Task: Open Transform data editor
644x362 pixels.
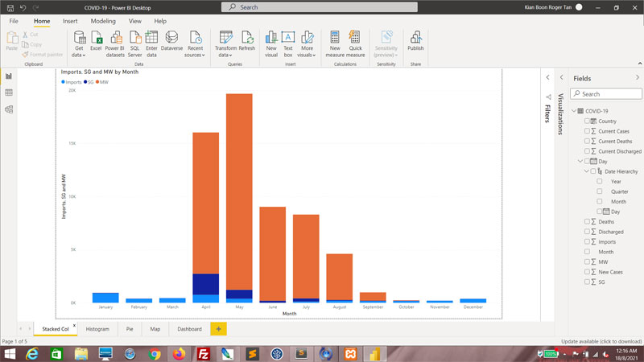Action: pos(225,44)
